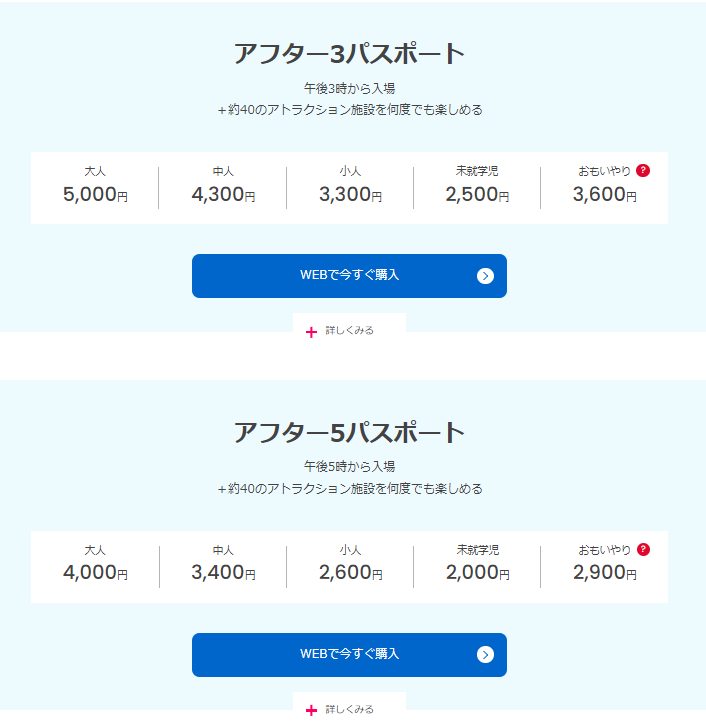Image resolution: width=706 pixels, height=721 pixels.
Task: Select the 小人 2,600円 price cell
Action: 350,573
